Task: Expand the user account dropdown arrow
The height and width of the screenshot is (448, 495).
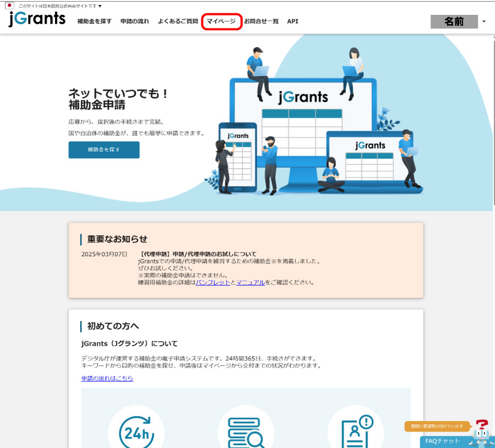Action: pos(484,21)
